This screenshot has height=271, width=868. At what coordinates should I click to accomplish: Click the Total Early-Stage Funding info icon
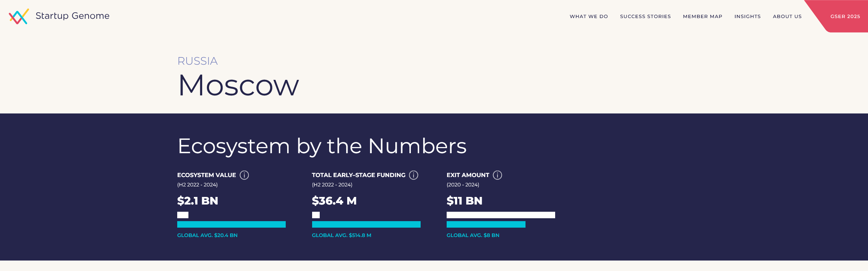(413, 175)
